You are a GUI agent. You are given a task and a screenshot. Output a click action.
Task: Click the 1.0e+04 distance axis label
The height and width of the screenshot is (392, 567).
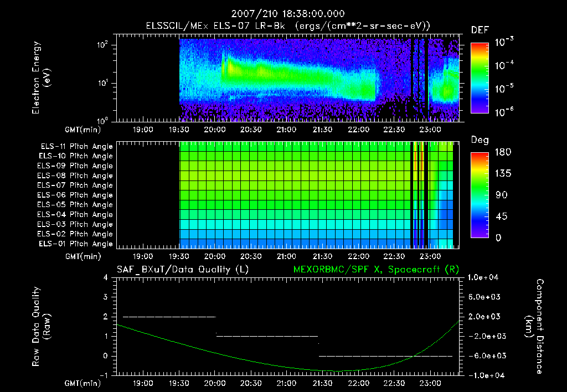pos(483,278)
